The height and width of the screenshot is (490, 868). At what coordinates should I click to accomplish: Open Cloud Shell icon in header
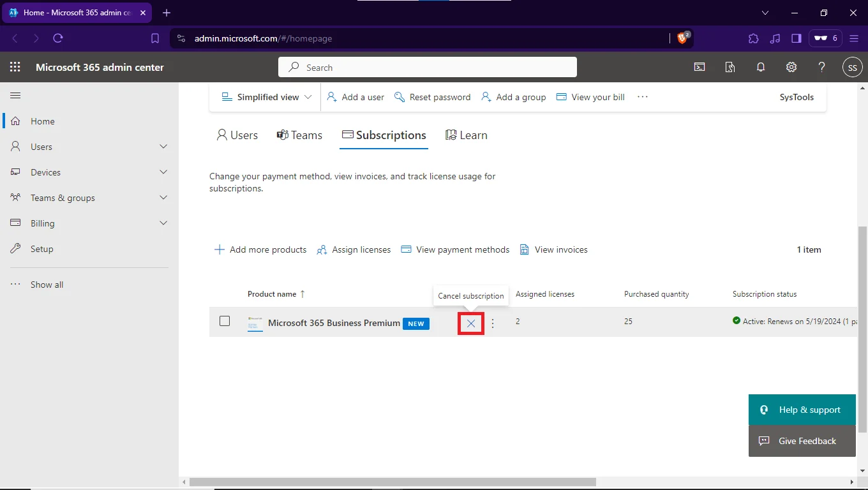click(x=700, y=67)
